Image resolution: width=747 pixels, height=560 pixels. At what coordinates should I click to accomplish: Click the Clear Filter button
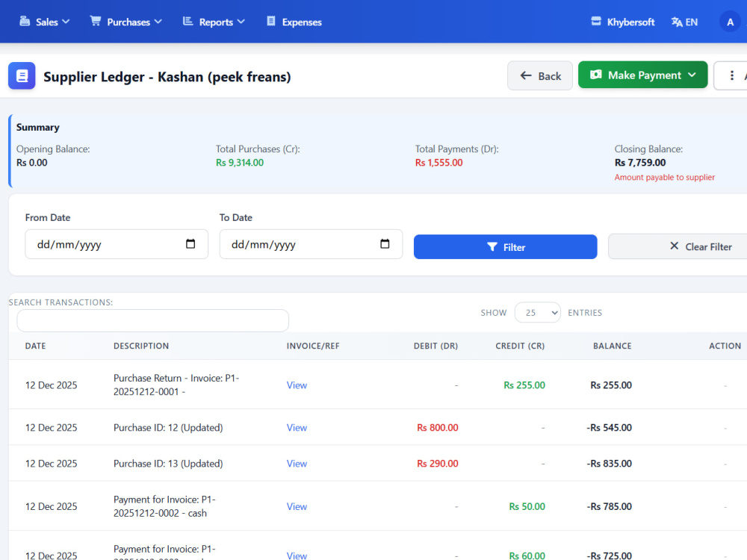(678, 246)
